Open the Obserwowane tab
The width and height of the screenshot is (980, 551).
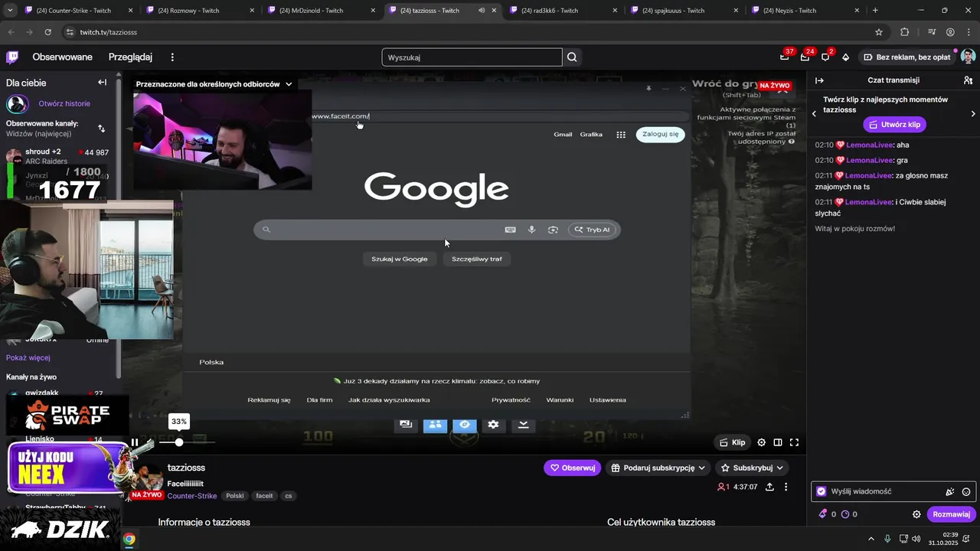tap(62, 57)
